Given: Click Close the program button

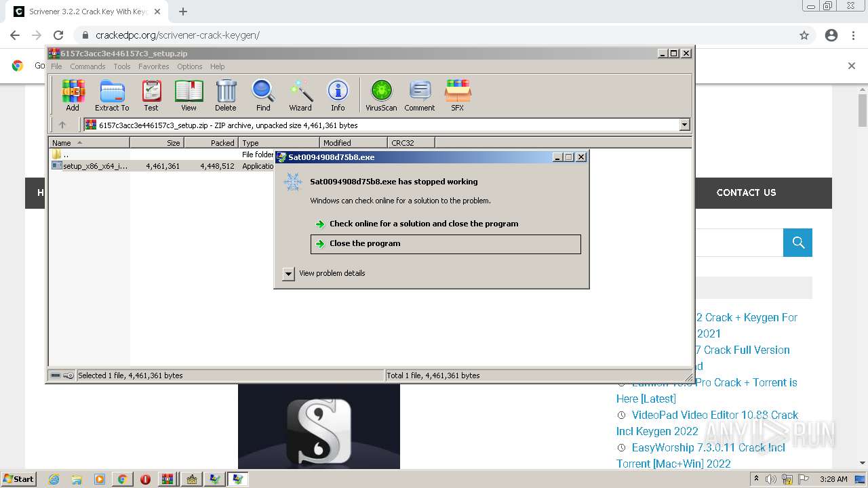Looking at the screenshot, I should (446, 244).
